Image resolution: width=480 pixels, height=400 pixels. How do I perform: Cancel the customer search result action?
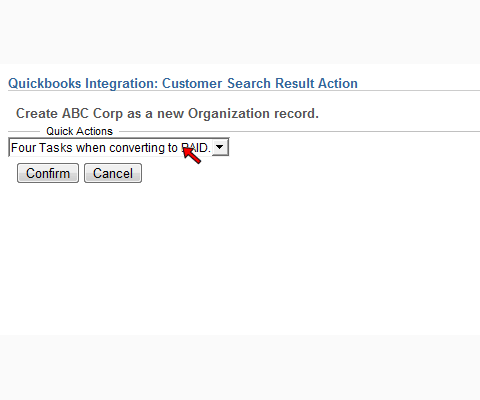113,173
